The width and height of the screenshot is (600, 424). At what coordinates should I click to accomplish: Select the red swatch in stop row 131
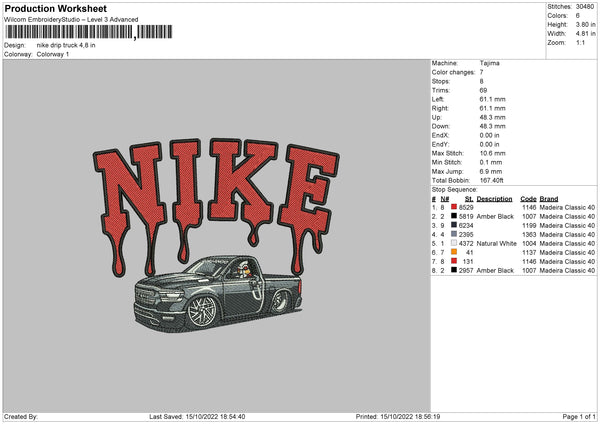pyautogui.click(x=454, y=261)
